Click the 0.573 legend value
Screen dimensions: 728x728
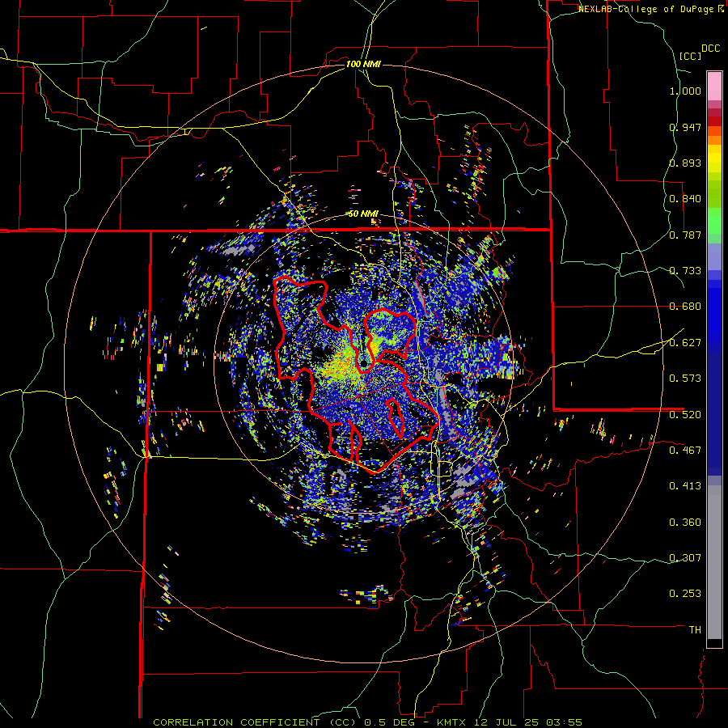685,379
